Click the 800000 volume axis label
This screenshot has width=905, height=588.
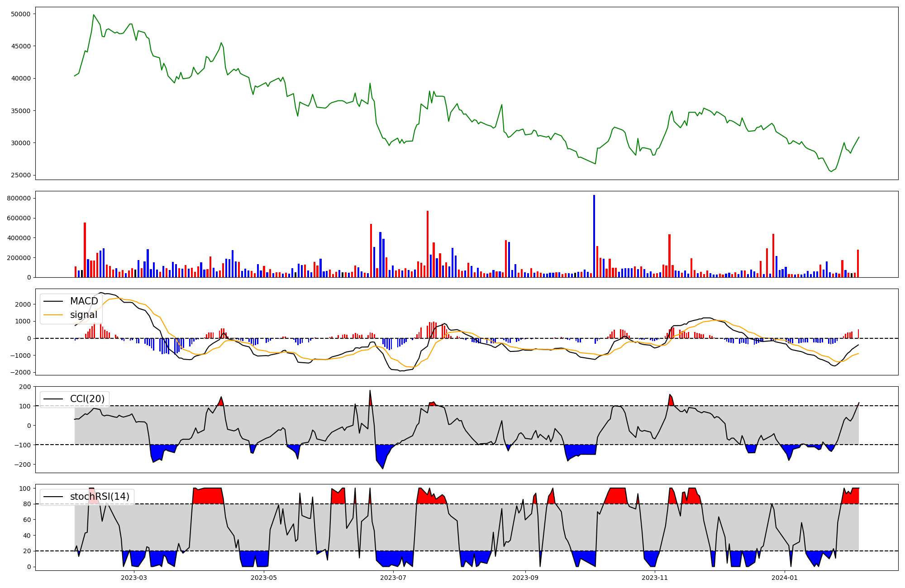(19, 198)
